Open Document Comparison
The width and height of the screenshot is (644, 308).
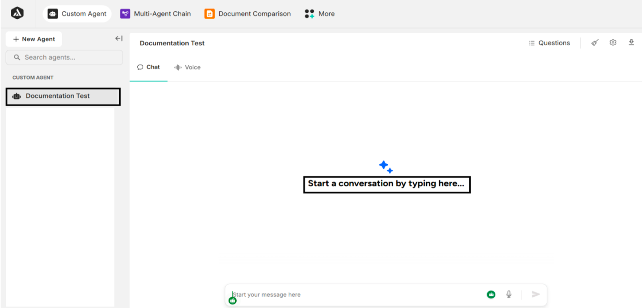(247, 14)
